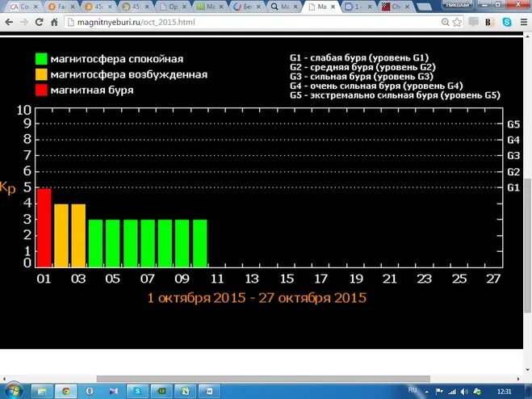Click 'G5 - экстремально сильная буря' text
The image size is (532, 399).
coord(395,95)
